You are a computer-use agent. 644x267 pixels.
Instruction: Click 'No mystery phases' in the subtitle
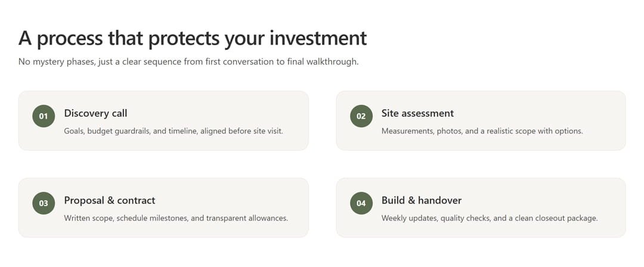[x=55, y=61]
